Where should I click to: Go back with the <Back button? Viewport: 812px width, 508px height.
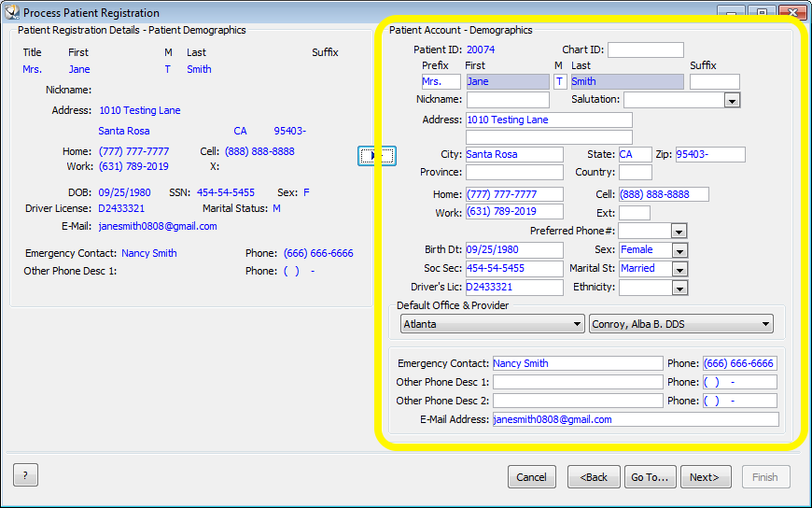[x=594, y=477]
